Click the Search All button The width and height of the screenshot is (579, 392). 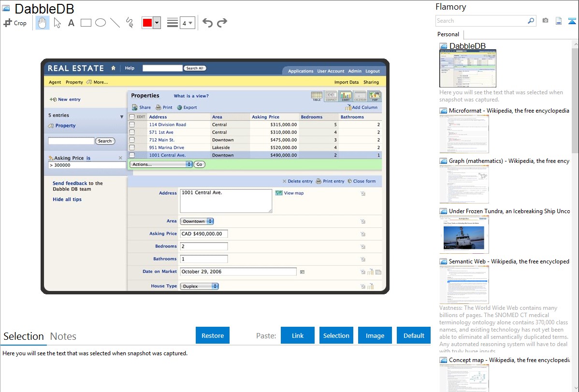pyautogui.click(x=195, y=68)
